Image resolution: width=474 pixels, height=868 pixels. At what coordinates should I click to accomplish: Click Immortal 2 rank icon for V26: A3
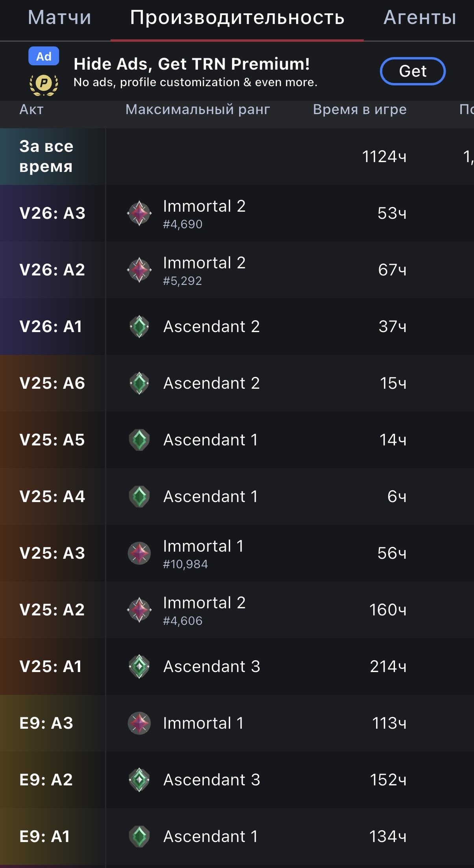(x=139, y=213)
